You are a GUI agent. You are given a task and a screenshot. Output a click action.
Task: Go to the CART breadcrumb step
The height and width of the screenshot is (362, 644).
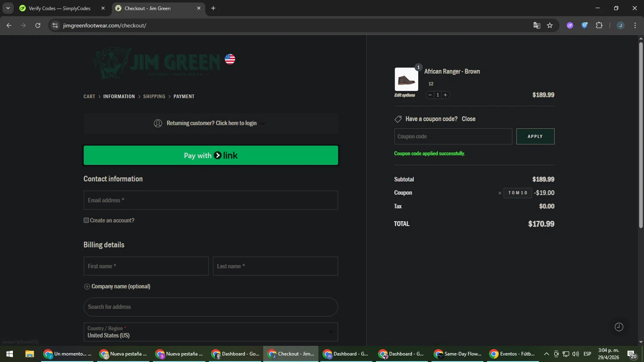[89, 97]
